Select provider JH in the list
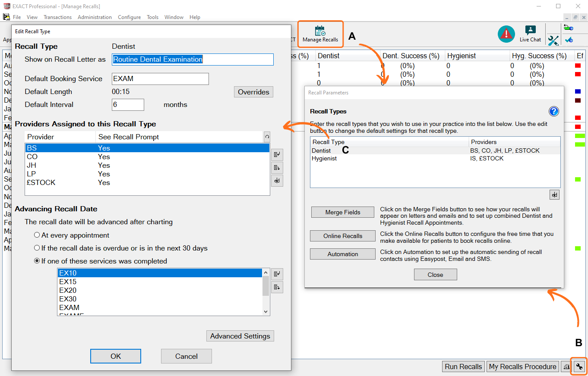Image resolution: width=588 pixels, height=376 pixels. 147,166
